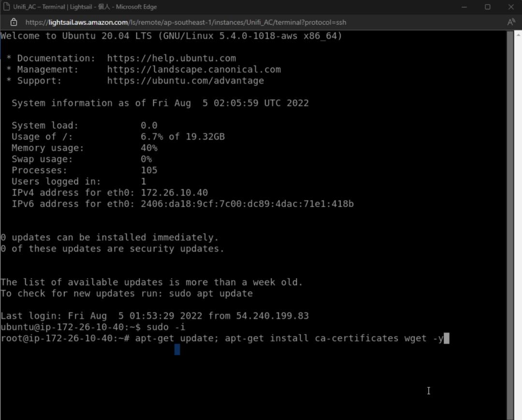Click the System load 0.0 value
This screenshot has width=522, height=420.
pyautogui.click(x=149, y=126)
